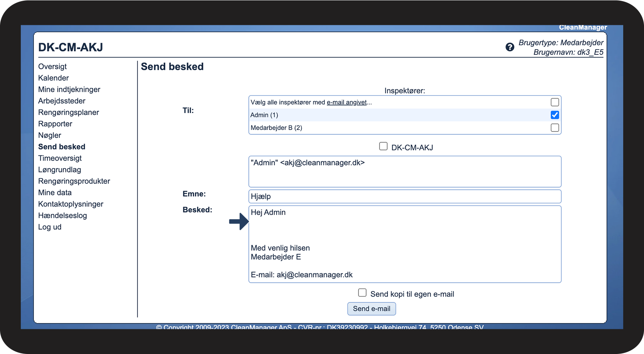Click the Brugernavn: dk3_E5 text
This screenshot has width=644, height=354.
(569, 52)
